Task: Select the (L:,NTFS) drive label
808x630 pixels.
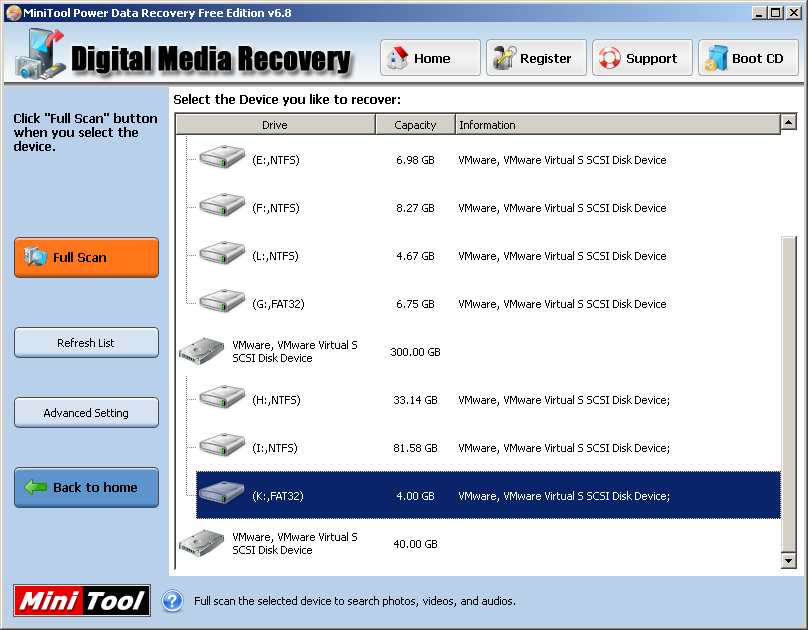Action: coord(275,256)
